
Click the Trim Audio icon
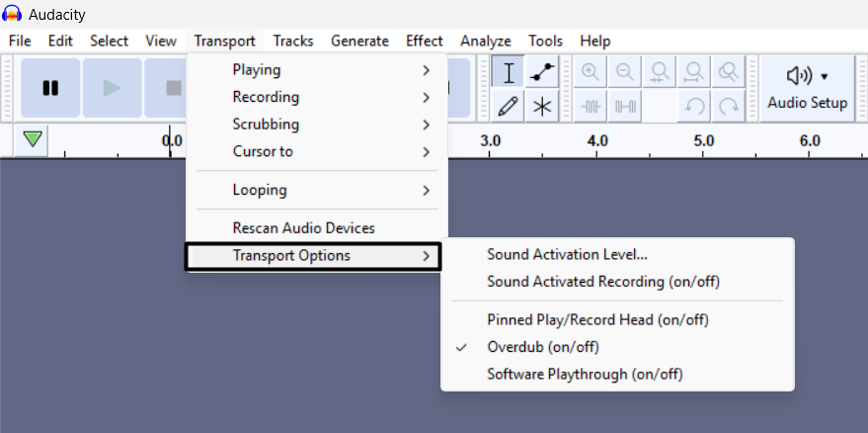click(x=592, y=106)
